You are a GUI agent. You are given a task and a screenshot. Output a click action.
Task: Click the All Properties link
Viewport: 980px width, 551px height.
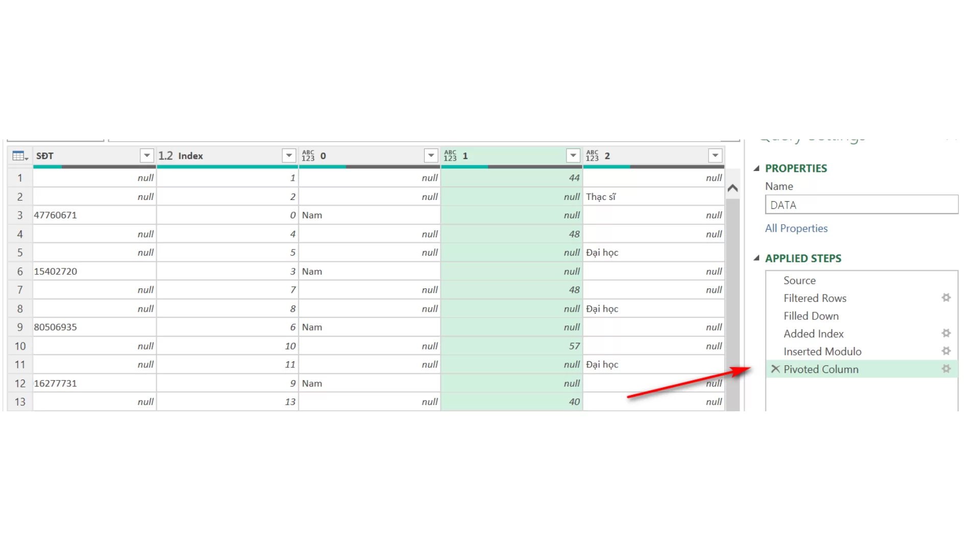point(796,228)
